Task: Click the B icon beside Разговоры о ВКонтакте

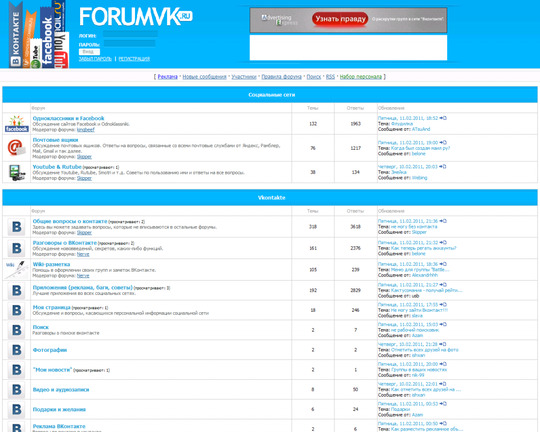Action: pos(17,248)
